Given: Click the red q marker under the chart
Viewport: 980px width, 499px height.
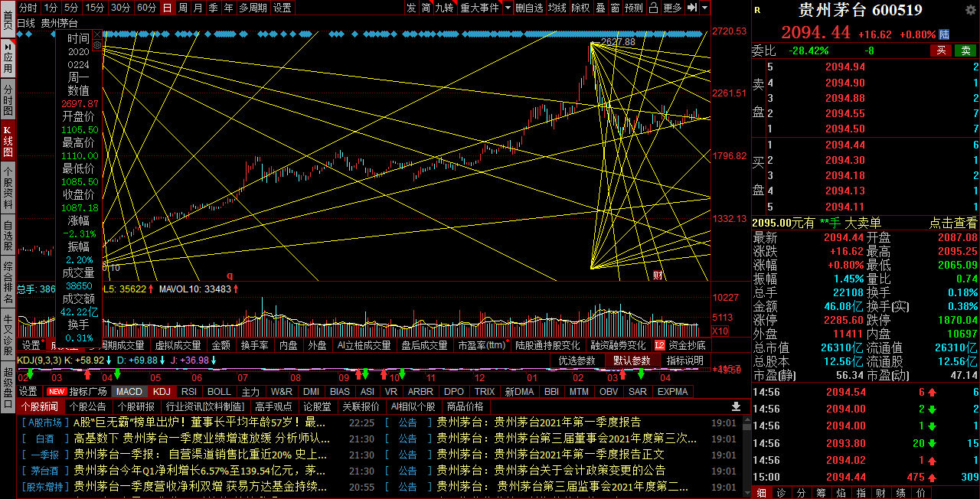Looking at the screenshot, I should (x=229, y=275).
